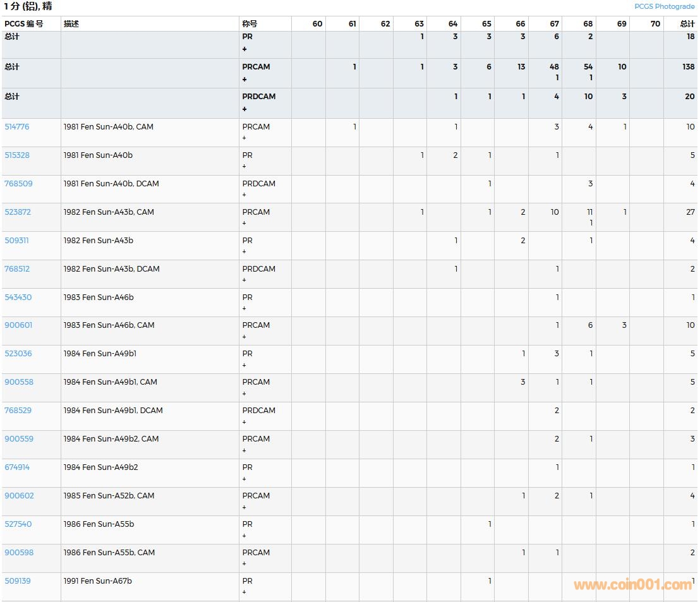
Task: Open coin entry 768509
Action: tap(18, 184)
